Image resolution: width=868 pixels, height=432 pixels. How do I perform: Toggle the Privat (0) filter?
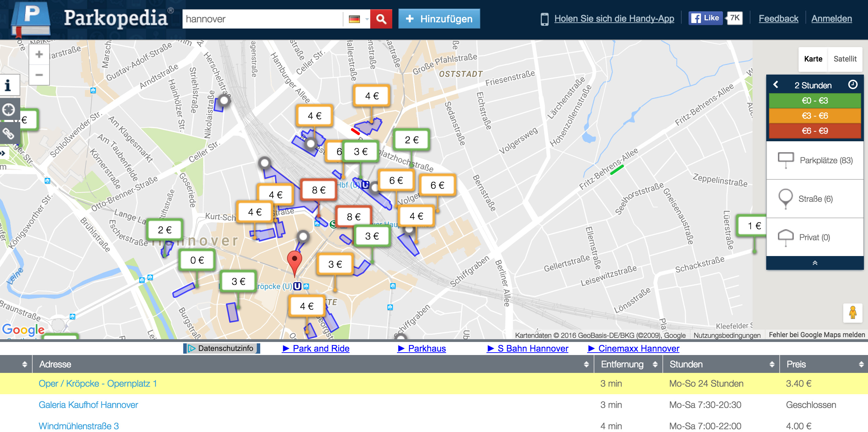point(815,237)
